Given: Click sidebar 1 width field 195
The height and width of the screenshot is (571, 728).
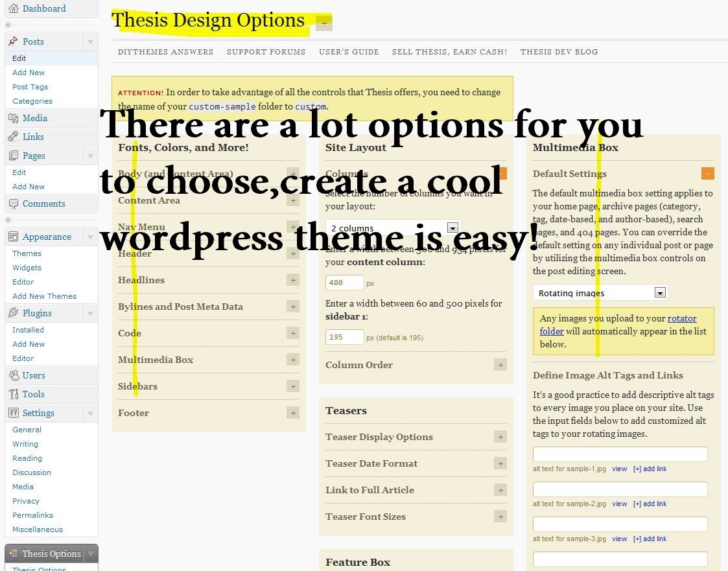Looking at the screenshot, I should pos(345,337).
